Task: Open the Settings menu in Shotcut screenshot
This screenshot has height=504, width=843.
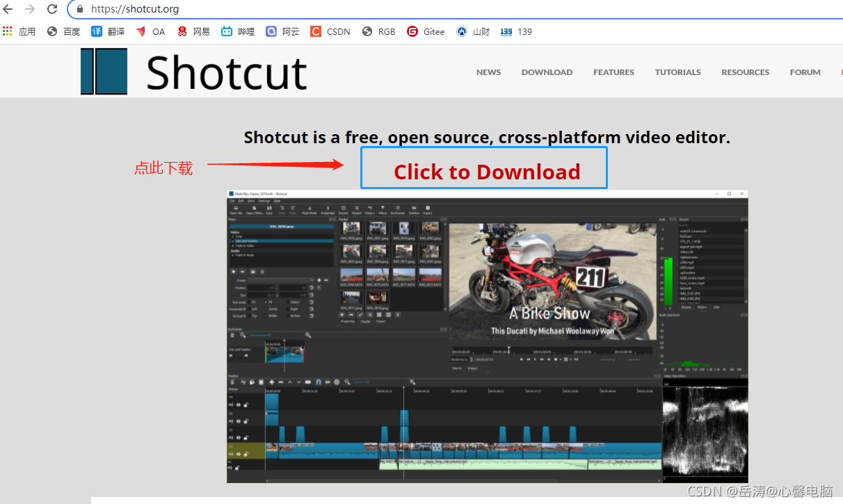Action: pos(264,201)
